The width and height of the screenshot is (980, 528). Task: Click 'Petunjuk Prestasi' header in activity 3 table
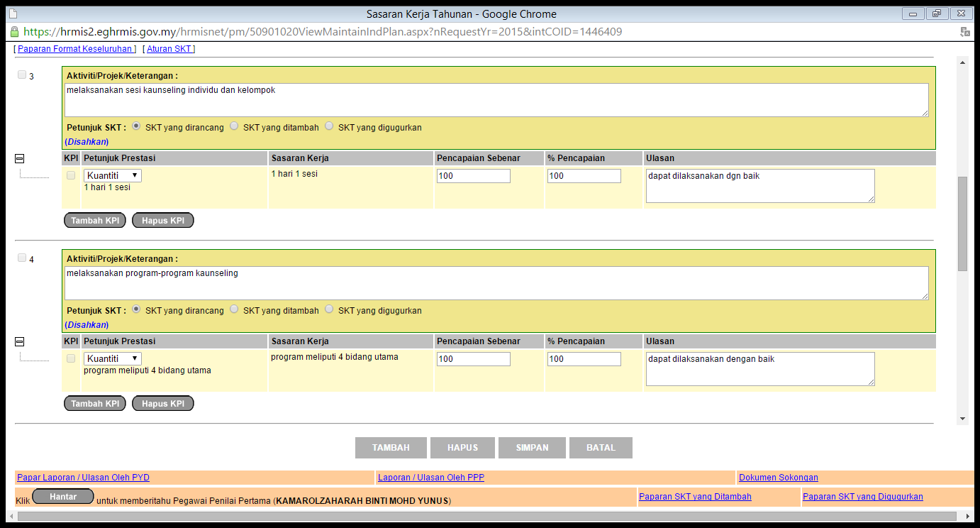(x=120, y=158)
